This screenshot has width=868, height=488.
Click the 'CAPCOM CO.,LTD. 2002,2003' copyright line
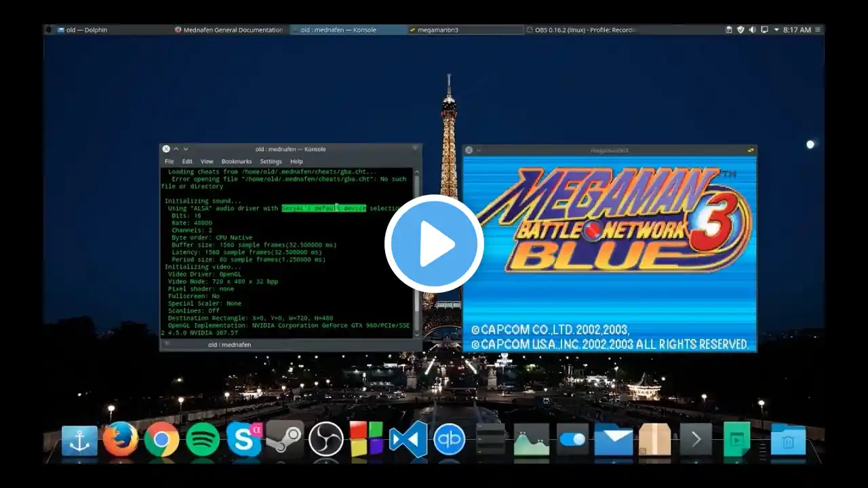(551, 330)
